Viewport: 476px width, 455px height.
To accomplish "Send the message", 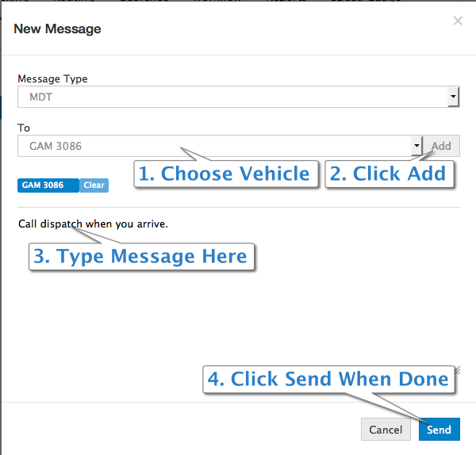I will tap(440, 430).
